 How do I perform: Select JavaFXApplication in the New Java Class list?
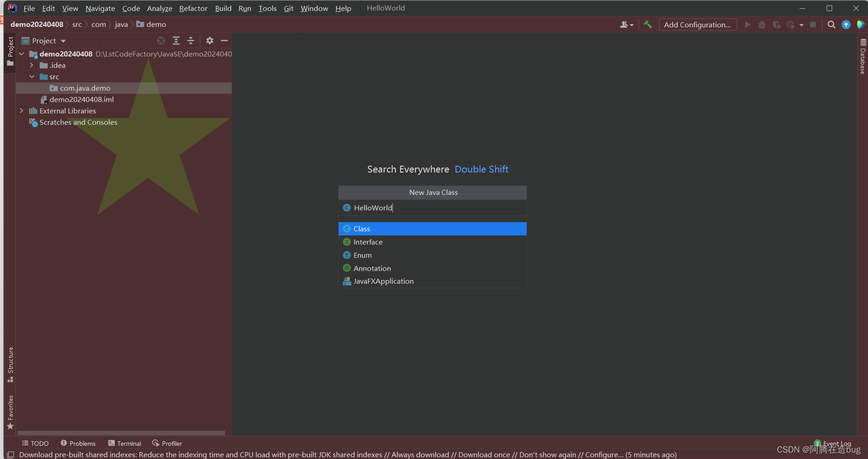pyautogui.click(x=432, y=281)
